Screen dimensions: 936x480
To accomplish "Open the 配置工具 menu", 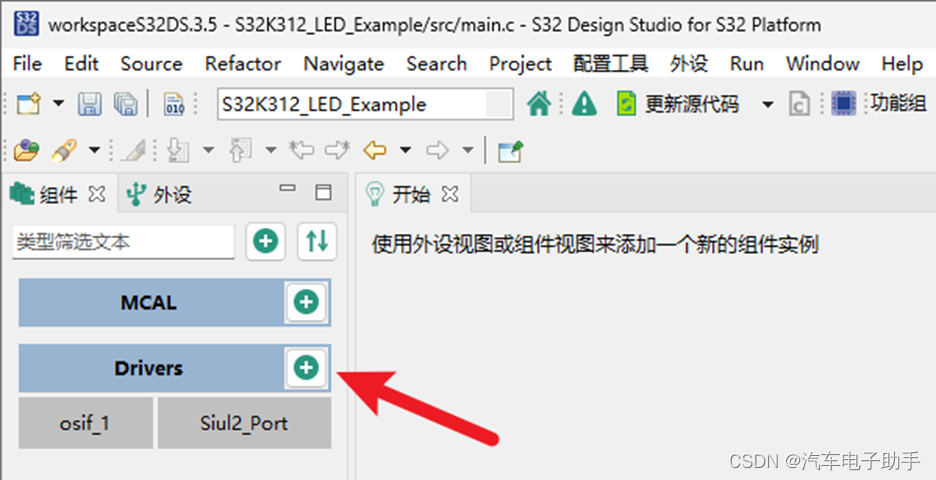I will tap(611, 63).
